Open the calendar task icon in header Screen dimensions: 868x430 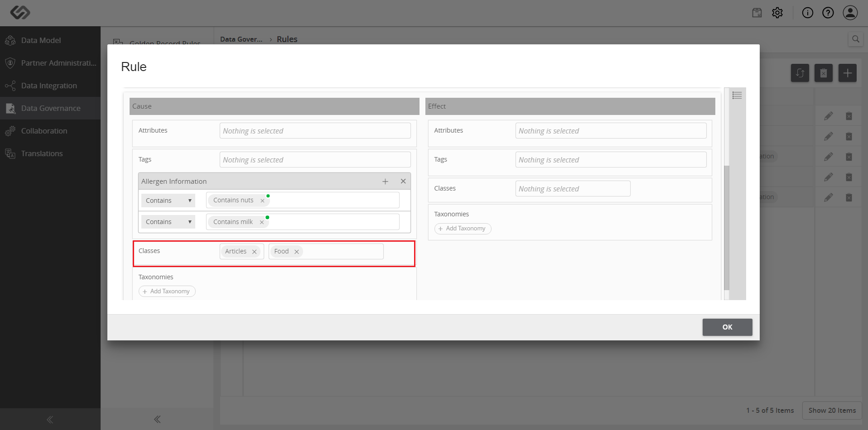click(x=757, y=13)
